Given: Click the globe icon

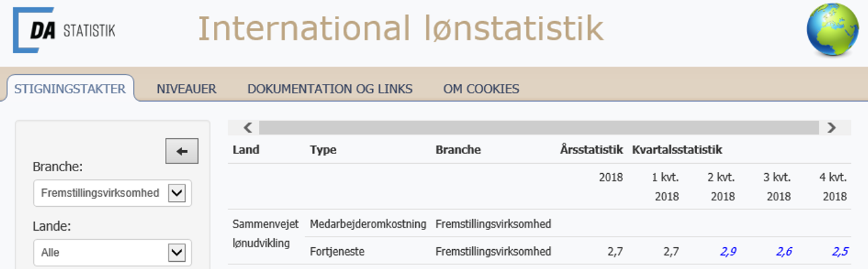Looking at the screenshot, I should pyautogui.click(x=832, y=30).
